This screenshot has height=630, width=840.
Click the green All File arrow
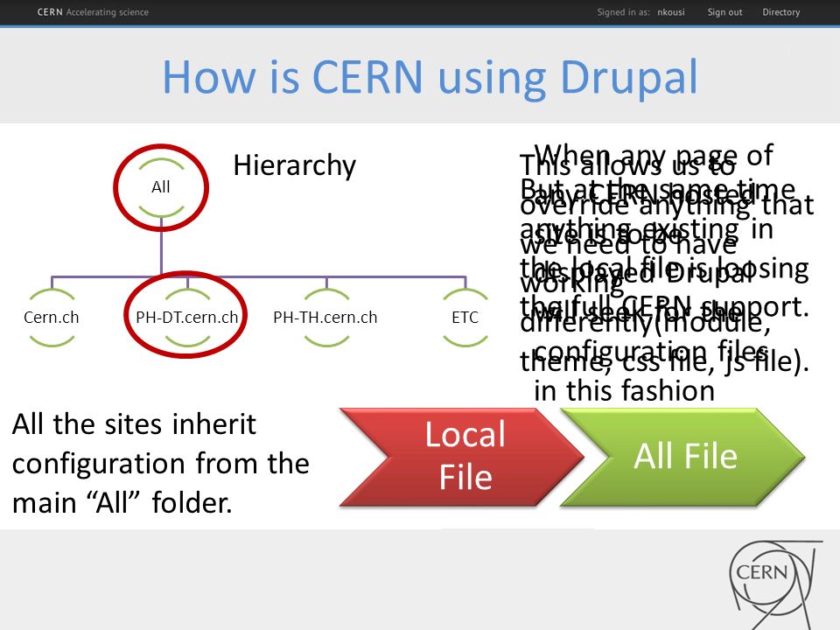click(x=683, y=457)
